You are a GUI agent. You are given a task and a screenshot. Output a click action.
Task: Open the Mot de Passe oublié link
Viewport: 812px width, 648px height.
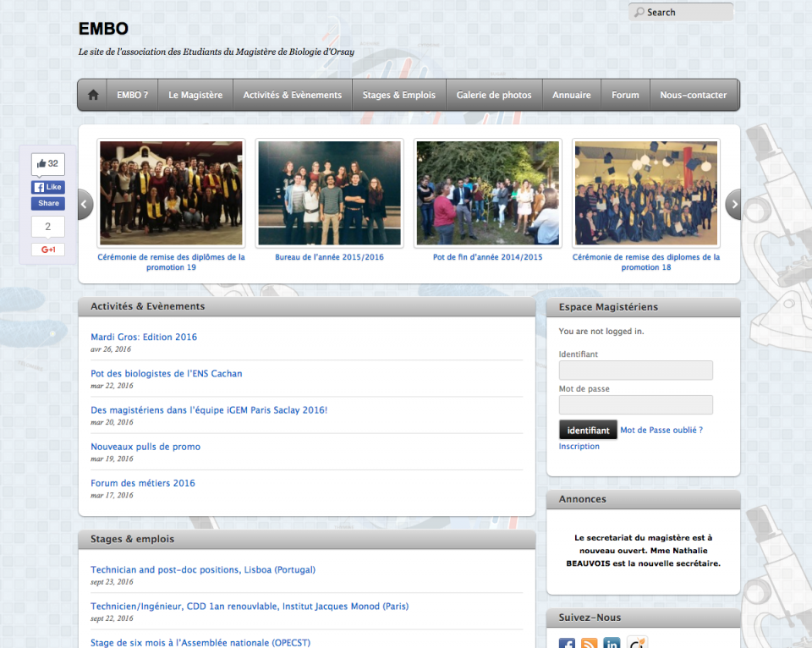(x=661, y=430)
